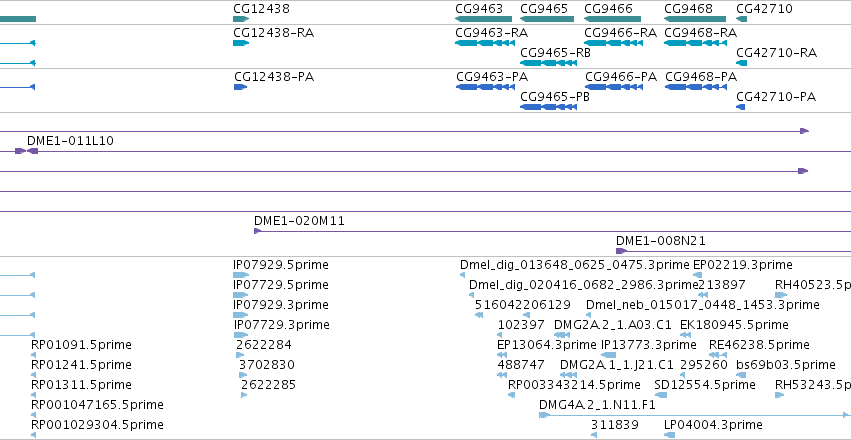Image resolution: width=851 pixels, height=440 pixels.
Task: Select the RP001029304.5prime label
Action: click(x=97, y=424)
